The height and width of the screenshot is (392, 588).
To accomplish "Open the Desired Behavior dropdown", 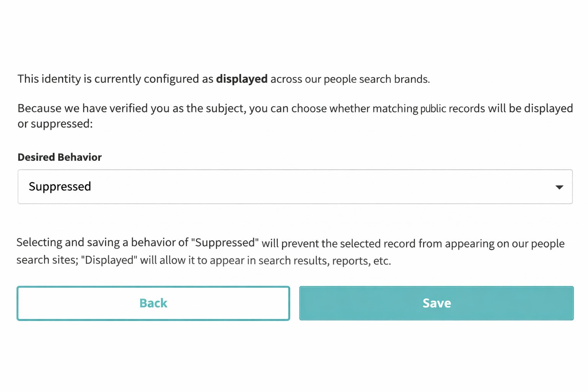I will point(295,187).
